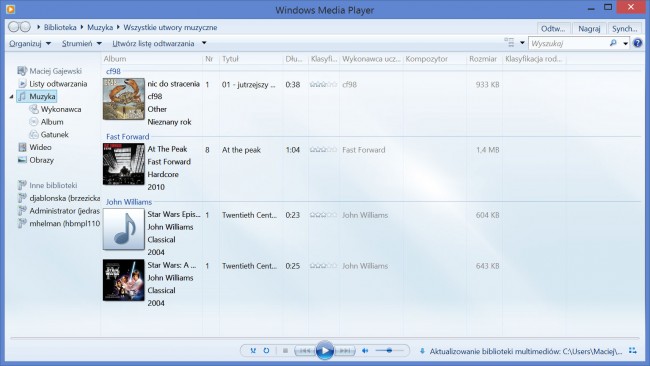Viewport: 650px width, 366px height.
Task: Switch to Now Playing mode icon
Action: pos(633,351)
